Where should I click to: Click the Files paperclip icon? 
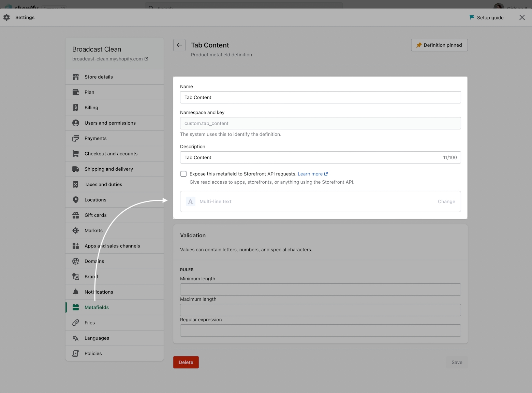[x=76, y=323]
